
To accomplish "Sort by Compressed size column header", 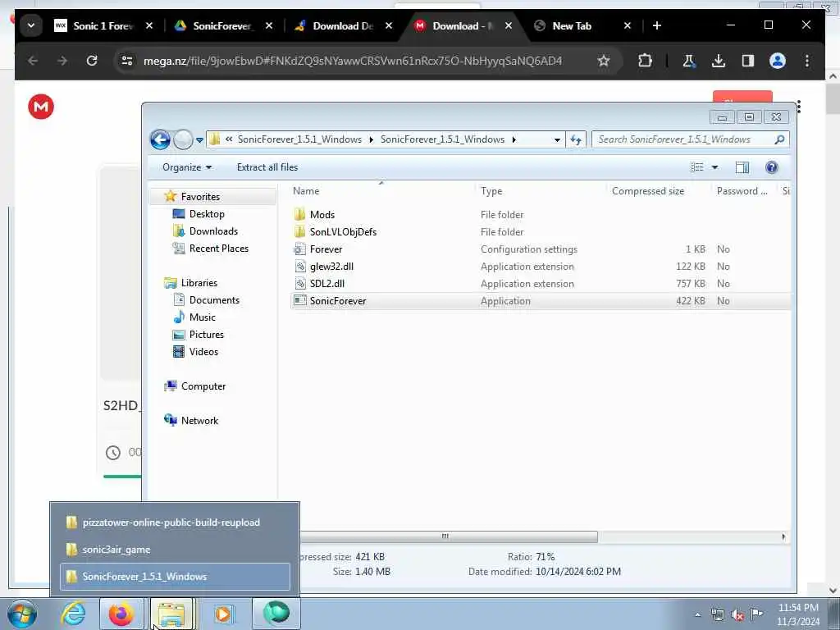I will click(x=648, y=190).
